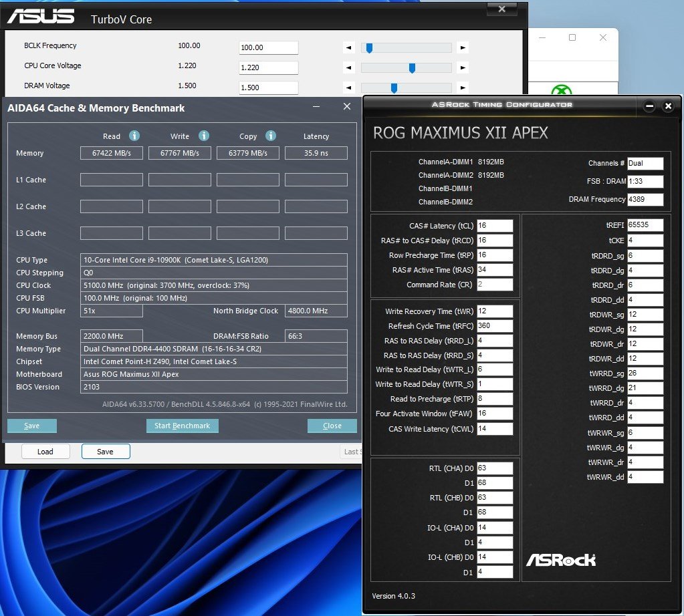The image size is (684, 616).
Task: Increase CPU Core Voltage with right arrow
Action: tap(463, 67)
